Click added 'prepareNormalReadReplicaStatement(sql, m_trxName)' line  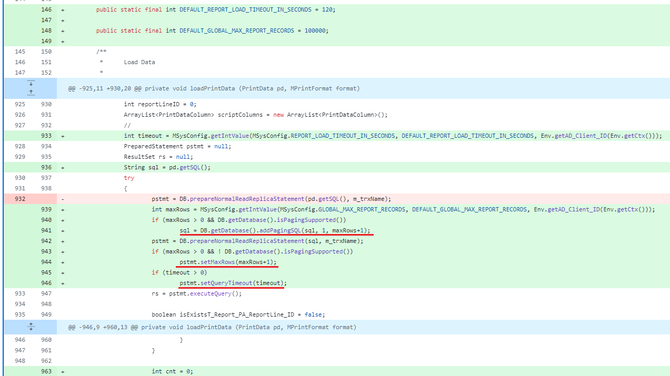pos(258,241)
